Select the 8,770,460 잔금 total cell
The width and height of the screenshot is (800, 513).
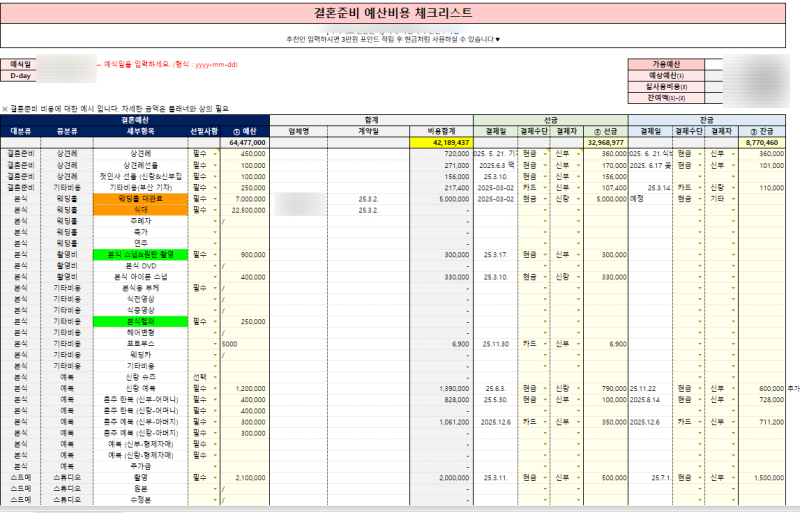click(x=762, y=142)
